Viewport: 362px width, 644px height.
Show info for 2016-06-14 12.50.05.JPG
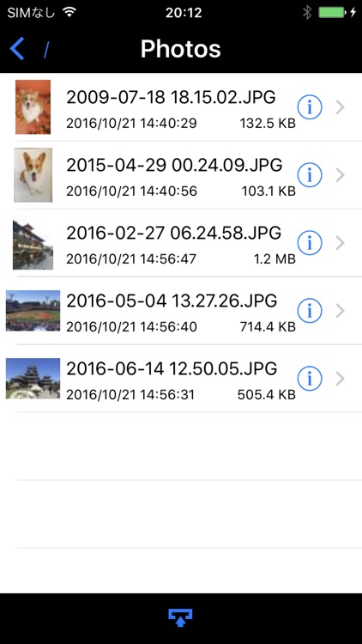[310, 379]
